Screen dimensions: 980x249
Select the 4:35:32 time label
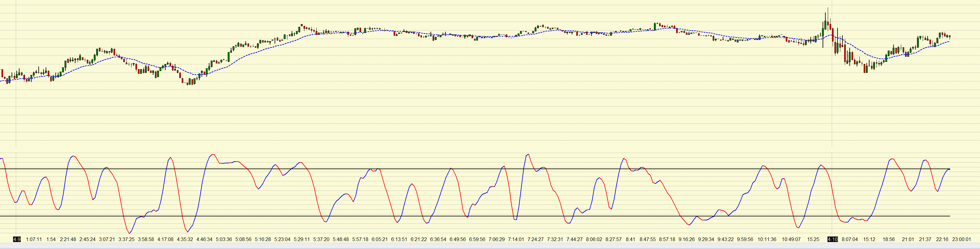click(x=185, y=240)
